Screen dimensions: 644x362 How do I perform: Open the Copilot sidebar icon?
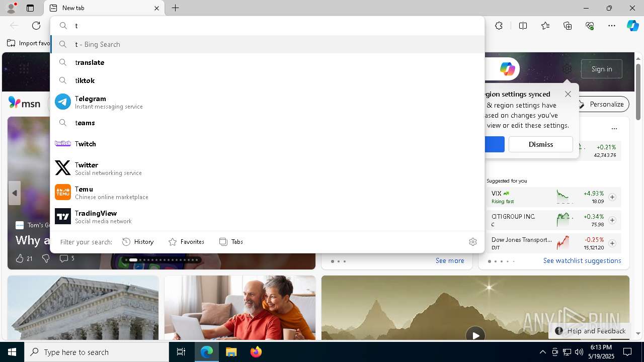632,26
